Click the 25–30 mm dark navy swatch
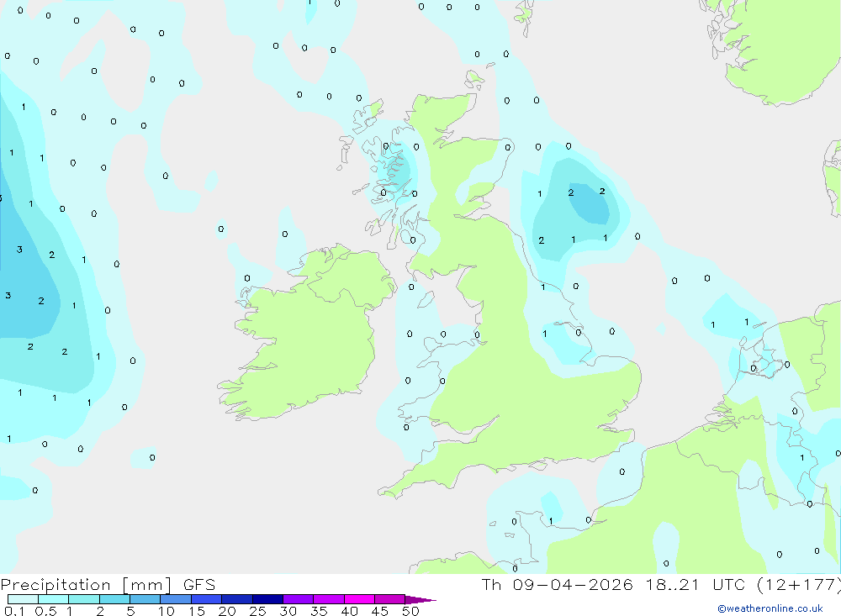This screenshot has width=841, height=616. pyautogui.click(x=267, y=599)
